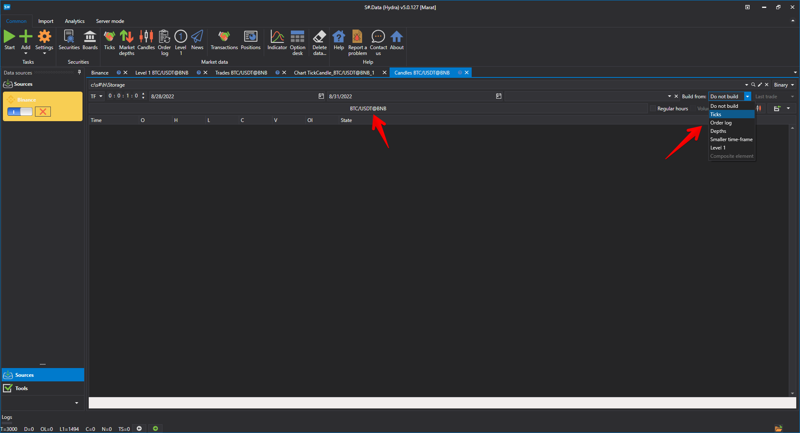
Task: Click the BTC/USDT@BNB security field
Action: tap(368, 108)
